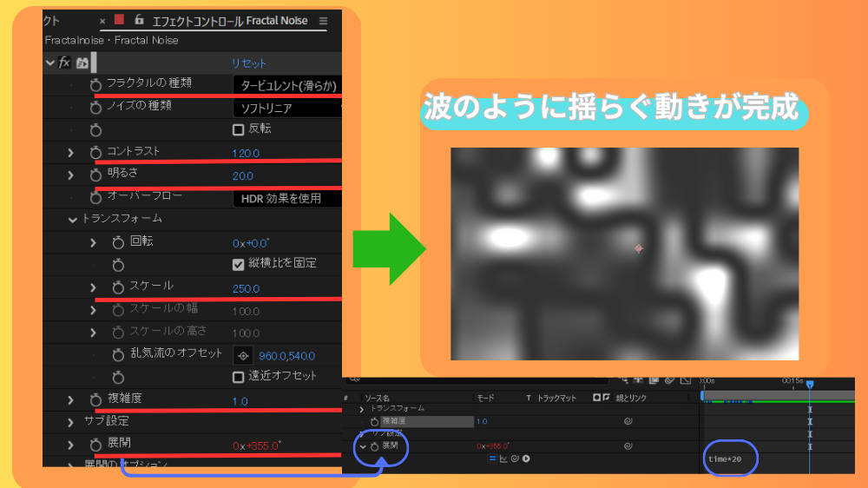The width and height of the screenshot is (868, 488).
Task: Click the panel lock icon beside エフェクトコントロール
Action: [138, 20]
